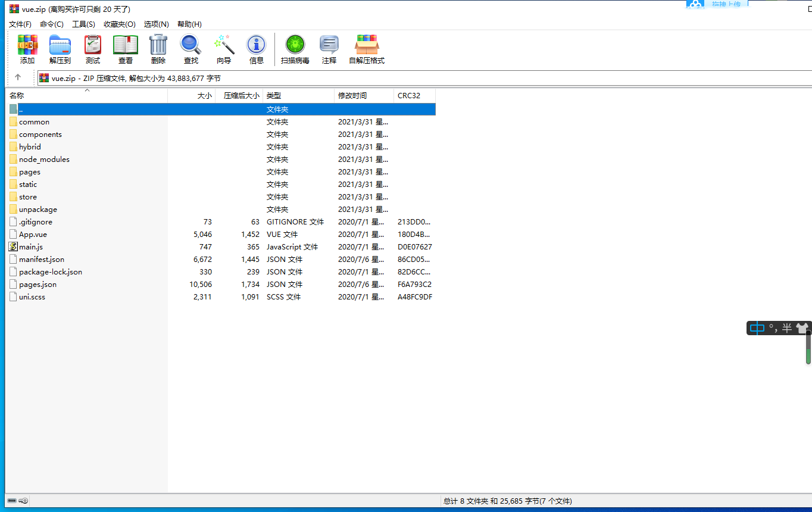
Task: Open the File (文件) menu
Action: [x=20, y=24]
